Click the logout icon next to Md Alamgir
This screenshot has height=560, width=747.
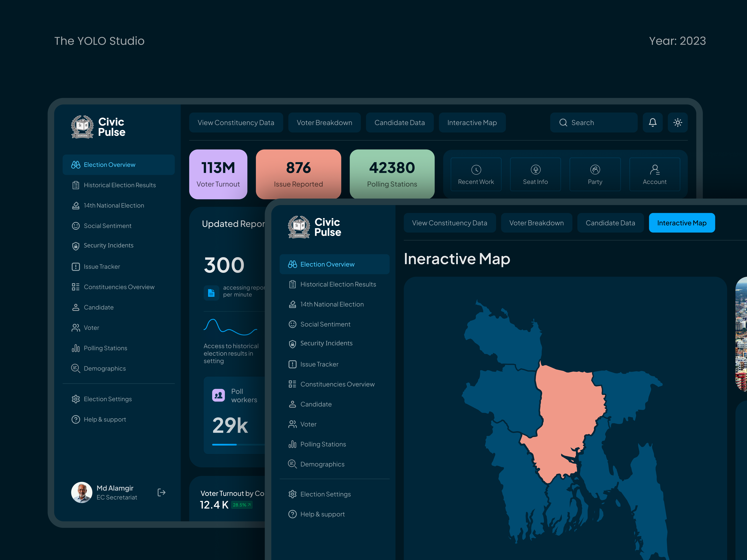pos(161,492)
